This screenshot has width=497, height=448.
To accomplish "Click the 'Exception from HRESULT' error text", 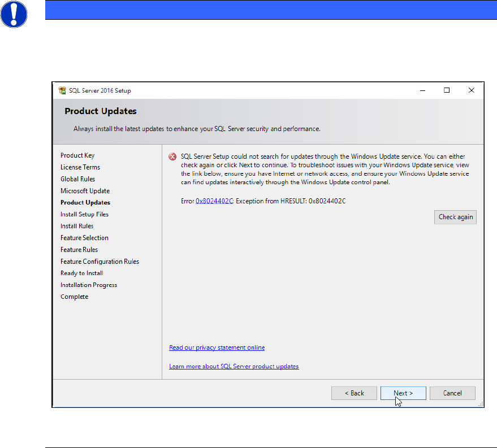I will (x=291, y=201).
